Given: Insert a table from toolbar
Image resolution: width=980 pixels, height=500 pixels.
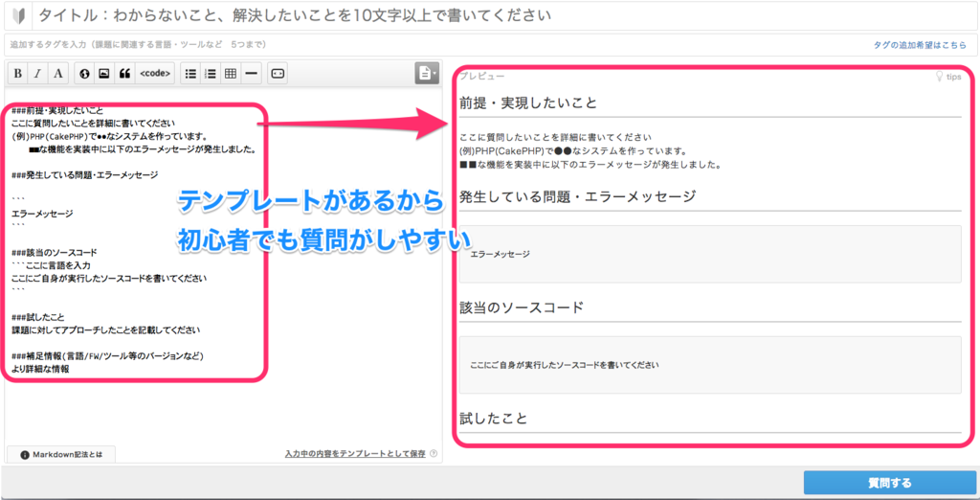Looking at the screenshot, I should (231, 73).
